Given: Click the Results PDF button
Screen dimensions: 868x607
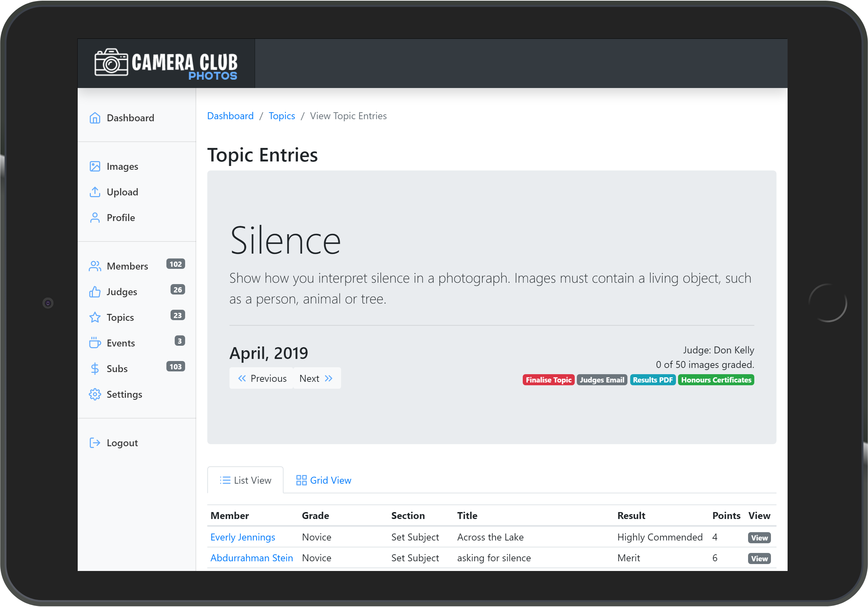Looking at the screenshot, I should [x=652, y=380].
